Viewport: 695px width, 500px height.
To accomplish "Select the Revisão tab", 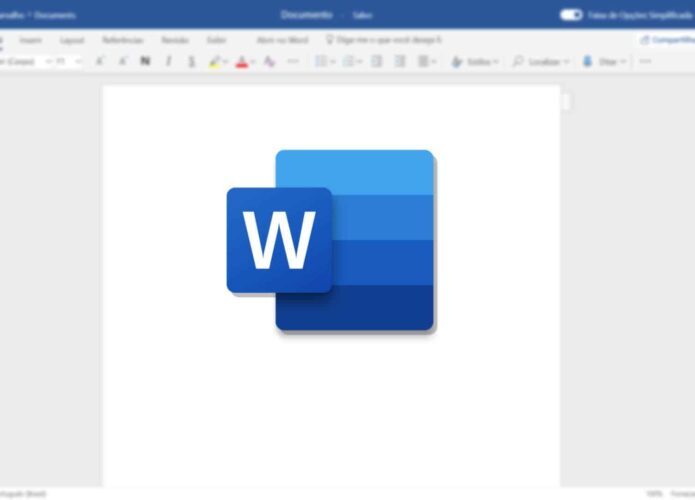I will [x=175, y=40].
